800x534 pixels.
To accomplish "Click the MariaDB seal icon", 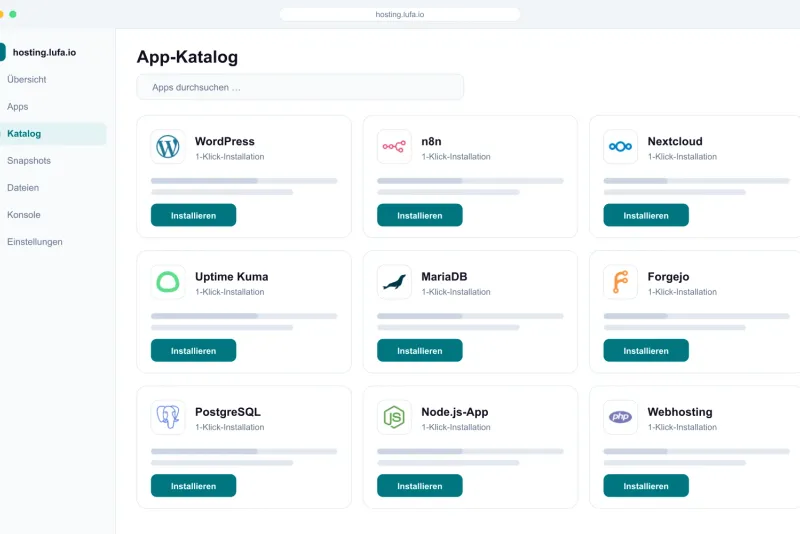I will pyautogui.click(x=394, y=282).
